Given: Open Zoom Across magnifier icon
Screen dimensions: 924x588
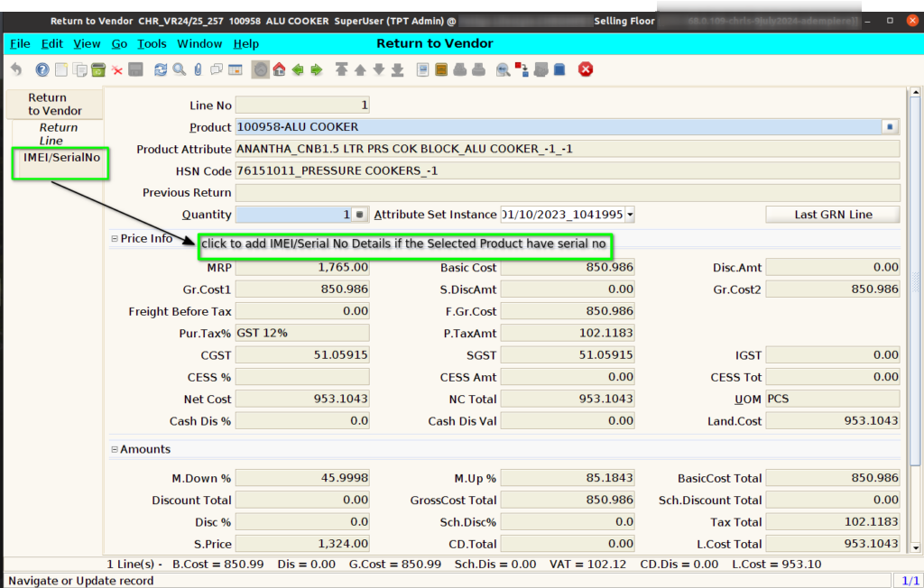Looking at the screenshot, I should [x=504, y=69].
